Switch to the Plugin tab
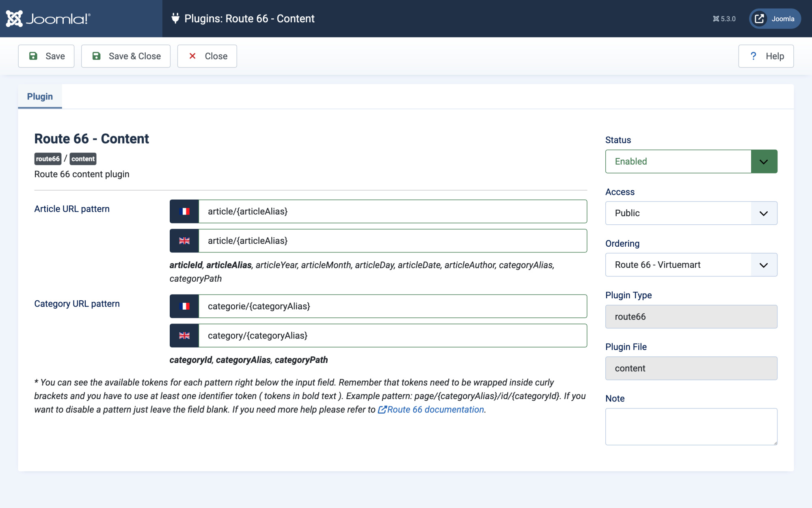 click(40, 97)
